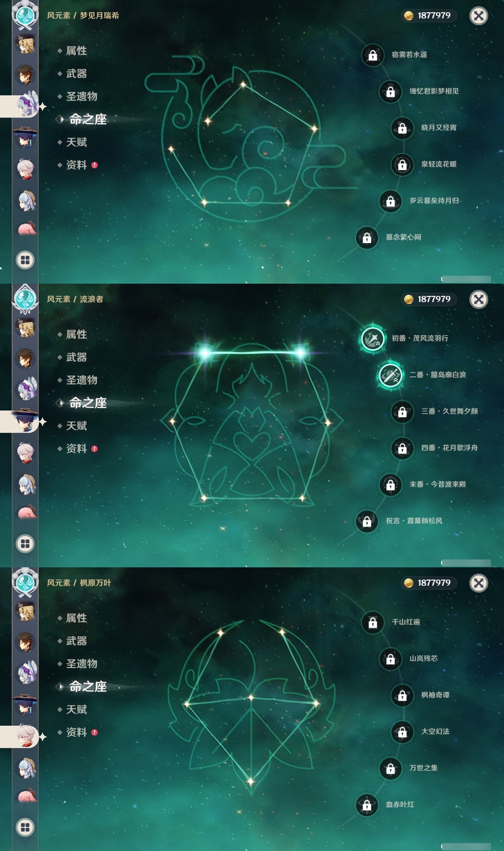This screenshot has height=851, width=504.
Task: Tap the lock icon beside 血赤叶红
Action: click(367, 805)
